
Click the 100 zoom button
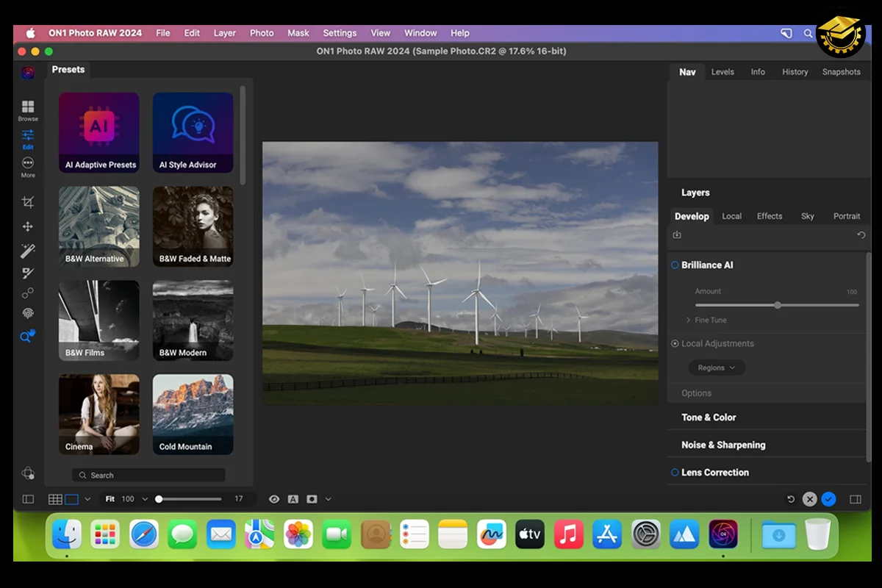click(x=128, y=499)
